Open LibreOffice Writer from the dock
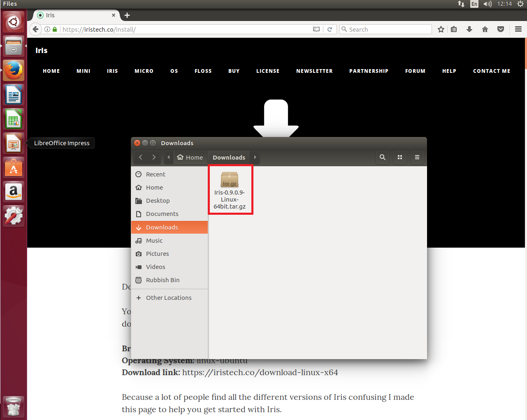This screenshot has height=420, width=527. tap(14, 95)
